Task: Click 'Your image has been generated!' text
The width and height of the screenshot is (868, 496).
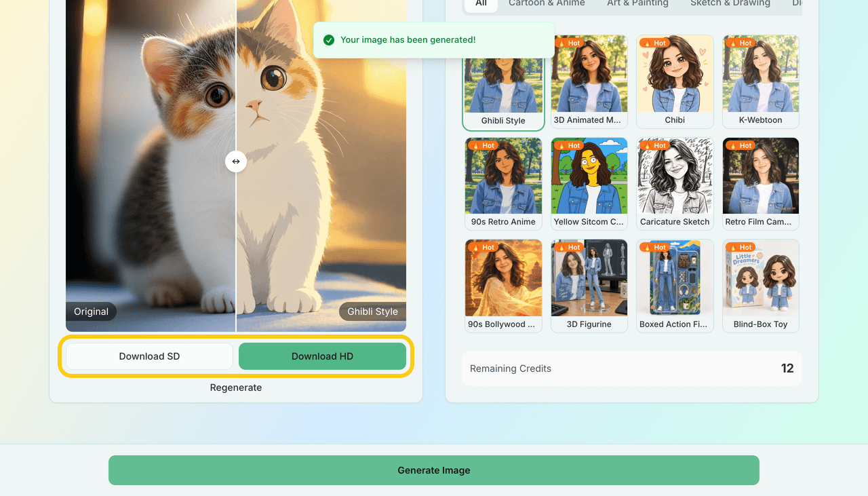Action: point(408,40)
